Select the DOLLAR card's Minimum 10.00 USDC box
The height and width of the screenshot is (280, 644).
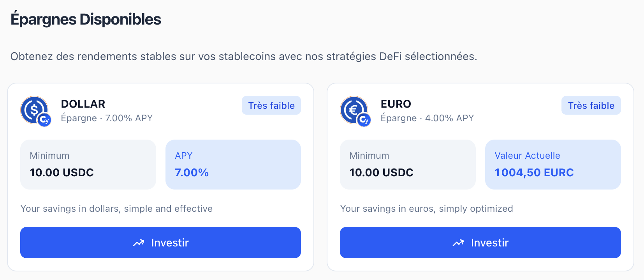(x=88, y=165)
